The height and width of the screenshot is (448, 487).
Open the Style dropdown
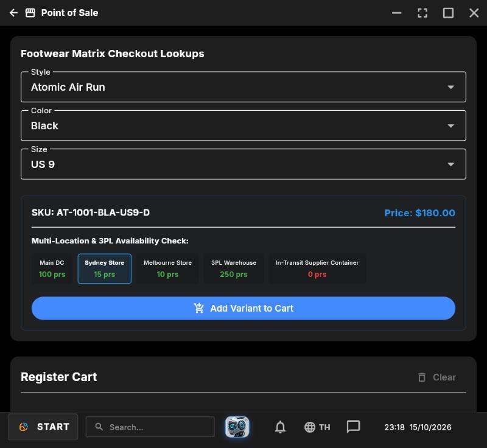[x=243, y=87]
